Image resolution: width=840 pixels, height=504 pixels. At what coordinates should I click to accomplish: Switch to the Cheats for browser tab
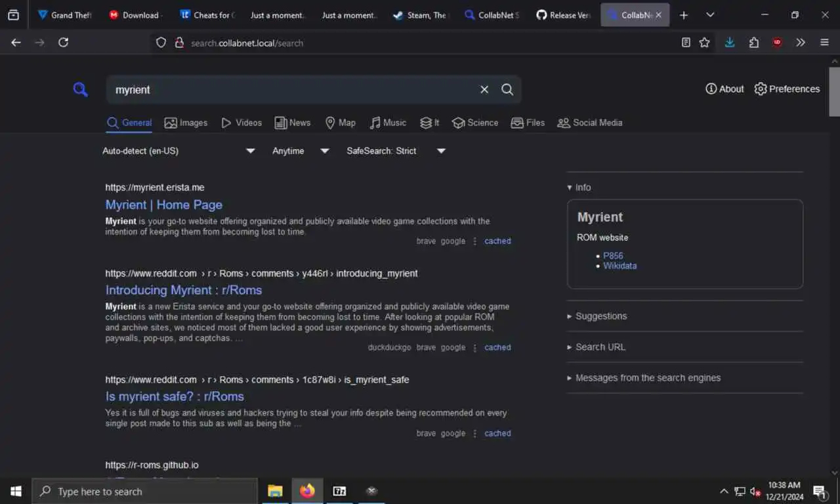(x=207, y=14)
